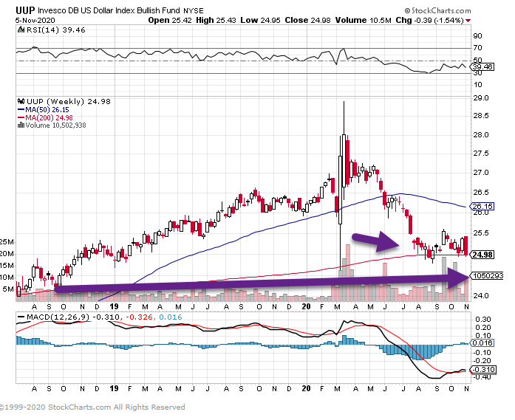Click the 0.016 MACD histogram tag
Screen dimensions: 515x420
[482, 343]
